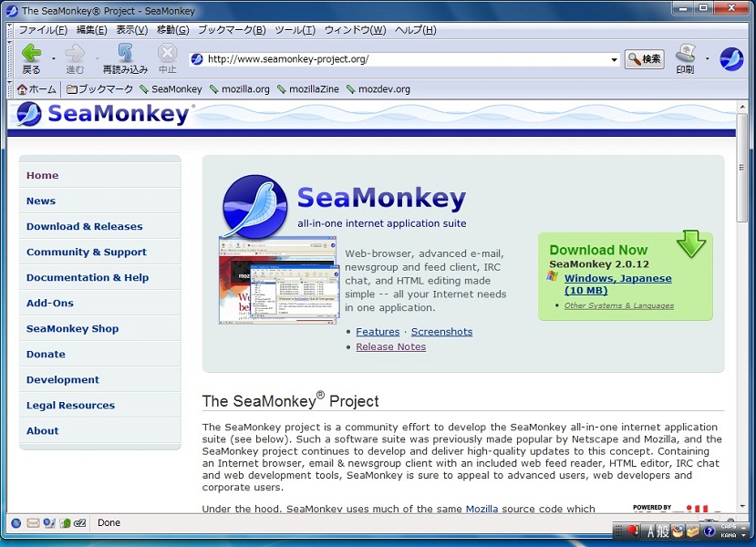Screen dimensions: 756x547
Task: Click the URL address input field
Action: 405,59
